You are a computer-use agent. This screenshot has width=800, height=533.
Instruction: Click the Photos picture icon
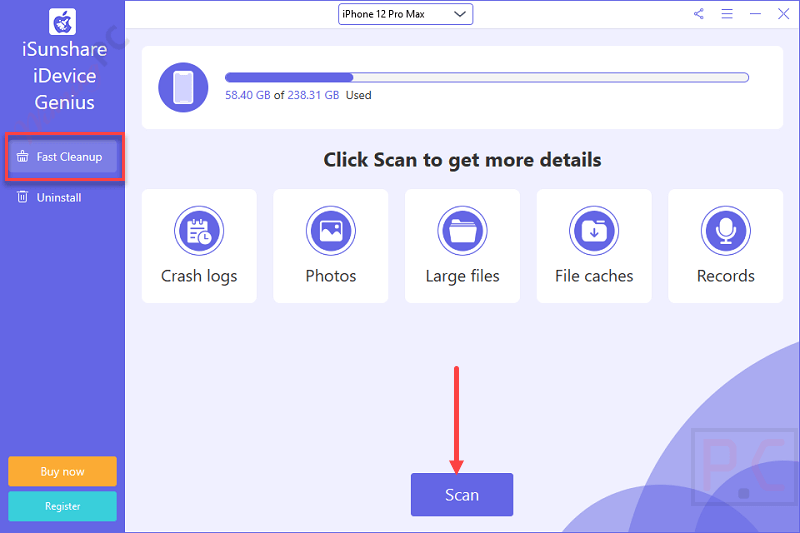[331, 231]
